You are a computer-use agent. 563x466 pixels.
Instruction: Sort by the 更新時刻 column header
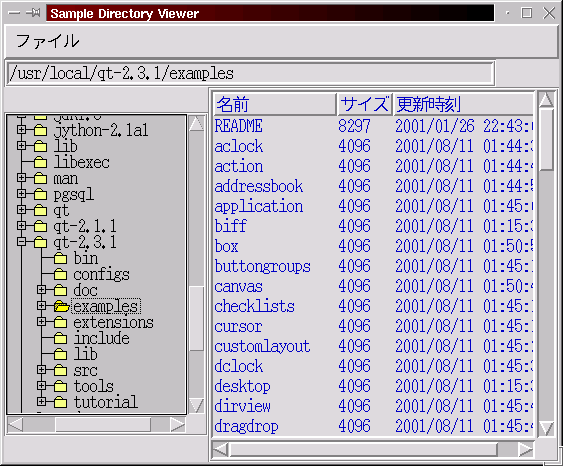click(463, 104)
